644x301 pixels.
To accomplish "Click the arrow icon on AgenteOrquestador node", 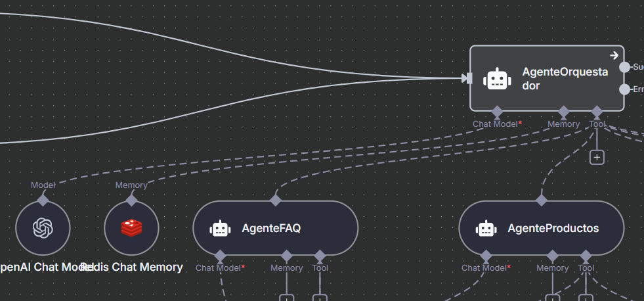I will click(x=614, y=55).
